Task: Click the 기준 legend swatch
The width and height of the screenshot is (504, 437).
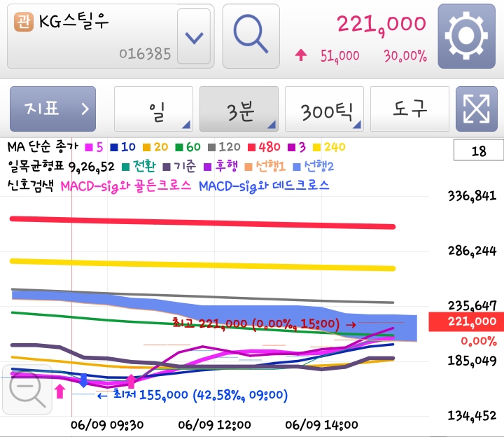Action: pyautogui.click(x=166, y=167)
